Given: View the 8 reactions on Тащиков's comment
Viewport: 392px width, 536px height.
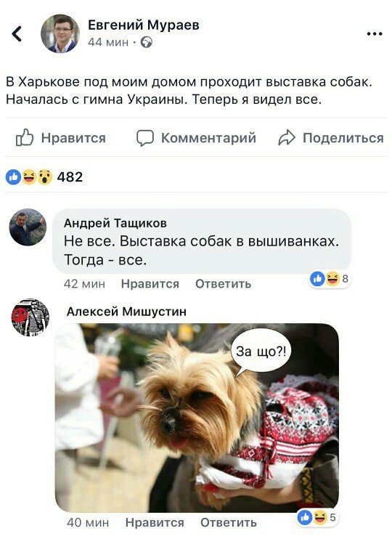Looking at the screenshot, I should tap(330, 279).
